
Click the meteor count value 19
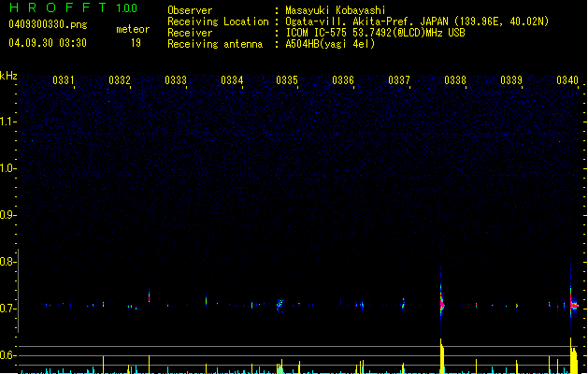[136, 43]
